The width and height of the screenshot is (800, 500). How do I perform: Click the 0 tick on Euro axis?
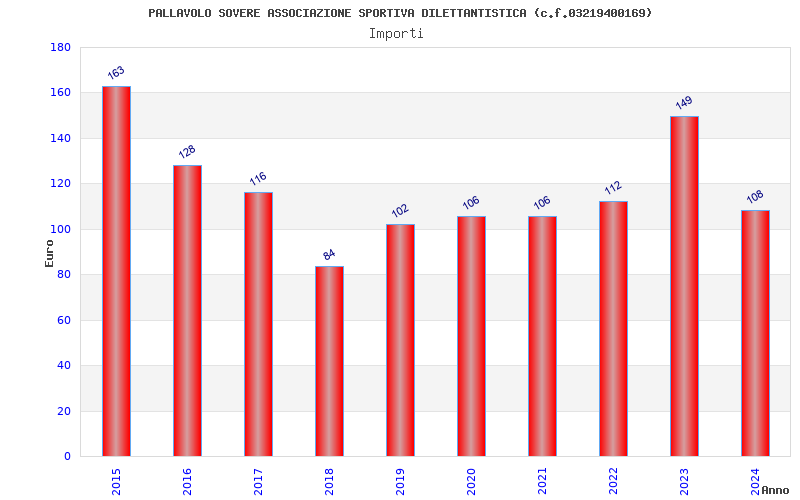(x=67, y=457)
